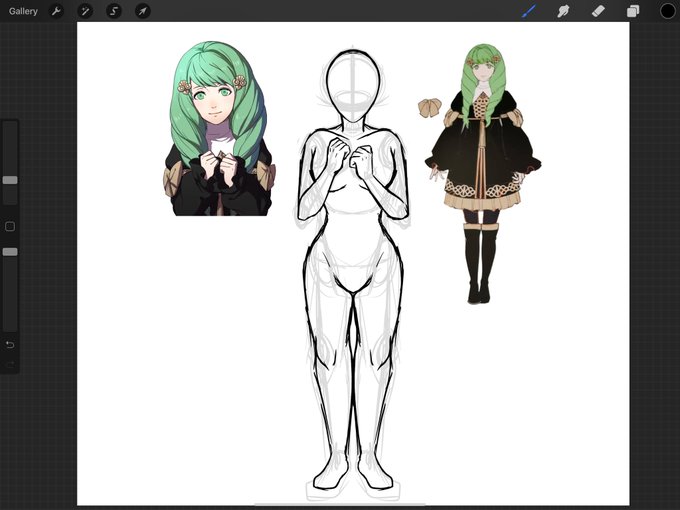
Task: Select the Smudge tool
Action: point(563,11)
